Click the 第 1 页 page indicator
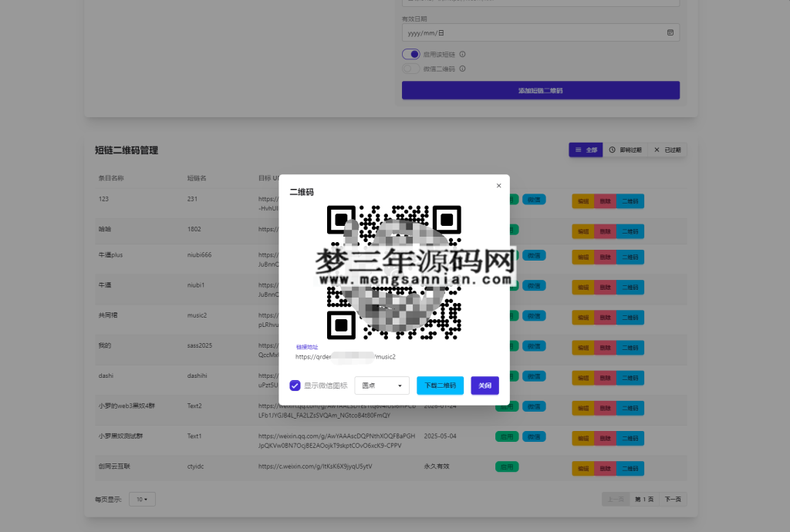This screenshot has width=790, height=532. point(644,500)
